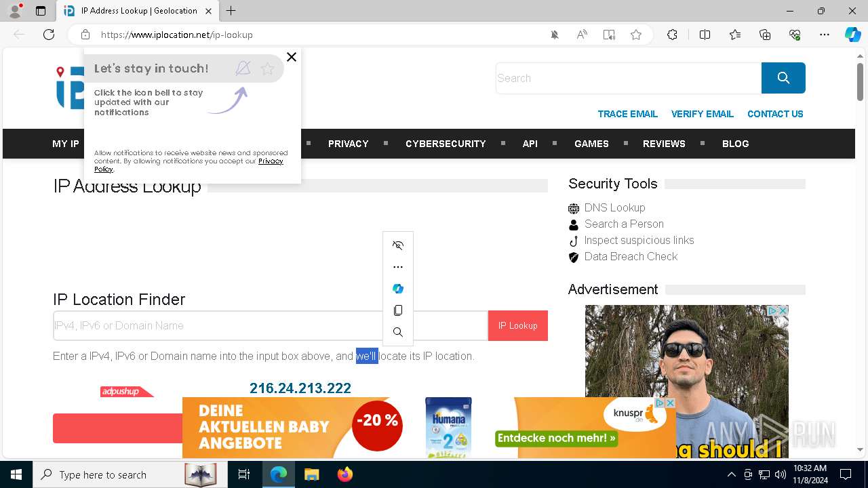The width and height of the screenshot is (868, 488).
Task: Launch Firefox from taskbar
Action: click(x=345, y=474)
